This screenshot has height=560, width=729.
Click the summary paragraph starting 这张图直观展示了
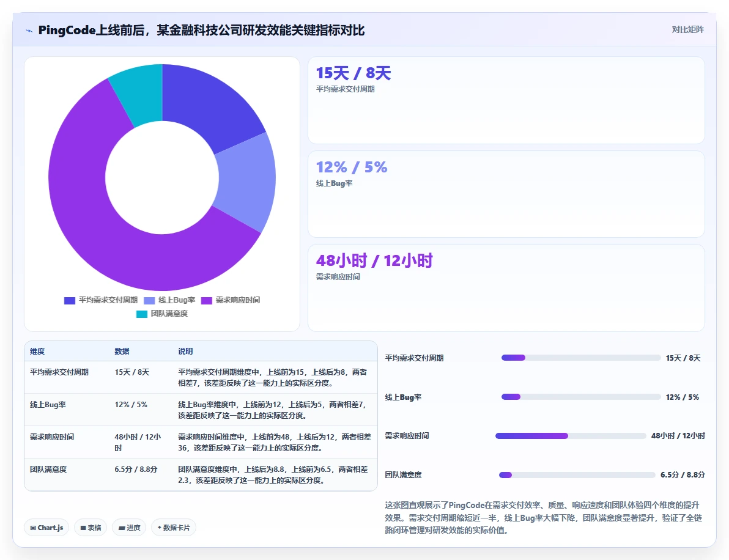coord(544,518)
